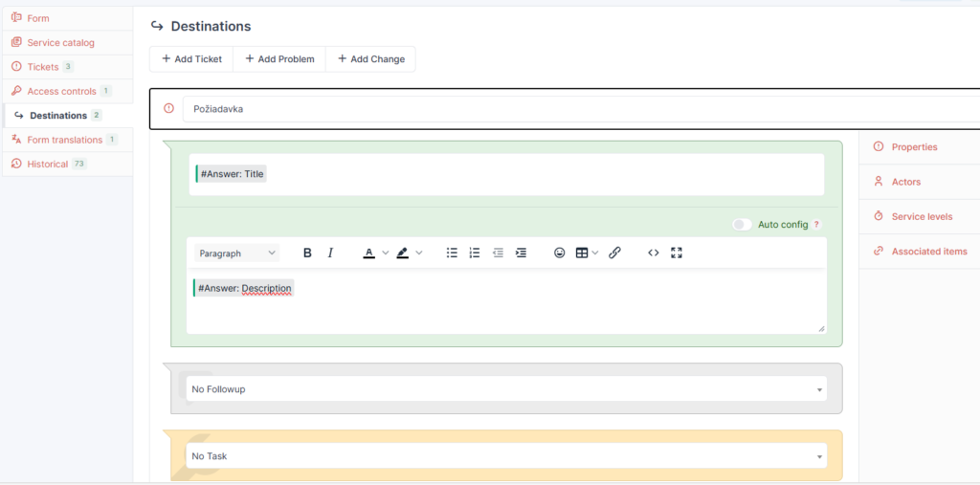980x485 pixels.
Task: Open the emoji picker icon
Action: pyautogui.click(x=560, y=253)
